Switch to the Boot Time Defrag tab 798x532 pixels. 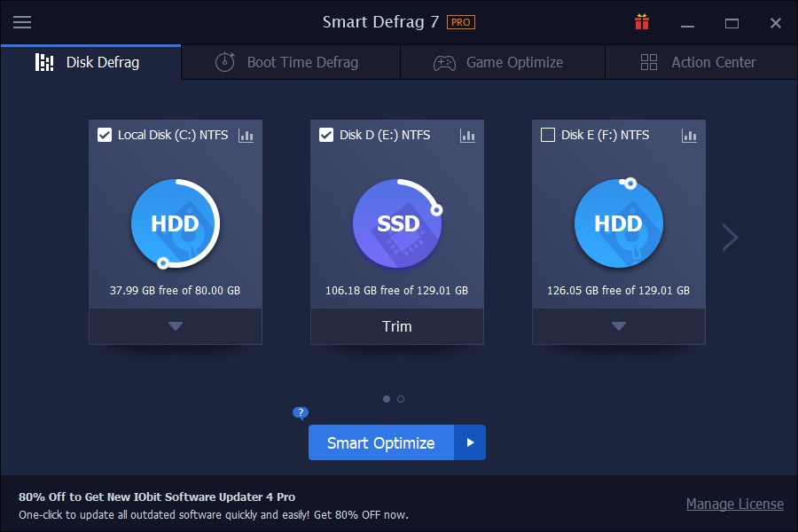click(290, 62)
